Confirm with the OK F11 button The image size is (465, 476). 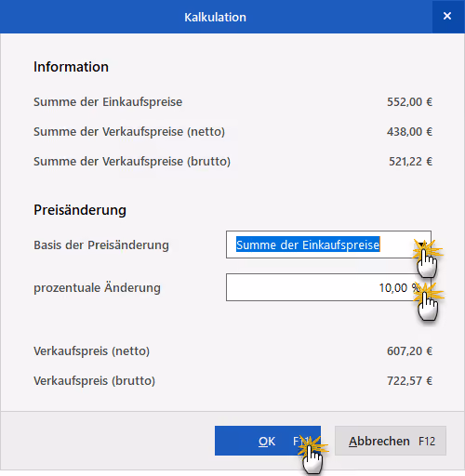pos(268,441)
